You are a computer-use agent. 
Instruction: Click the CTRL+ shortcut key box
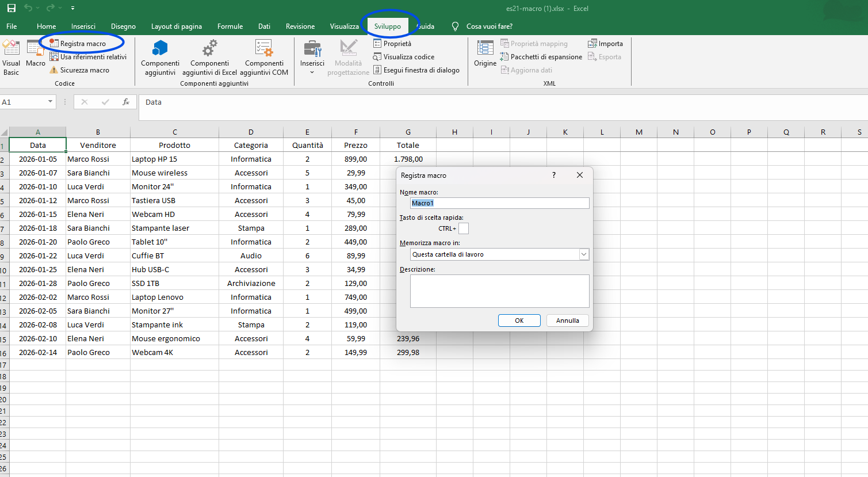click(x=464, y=228)
